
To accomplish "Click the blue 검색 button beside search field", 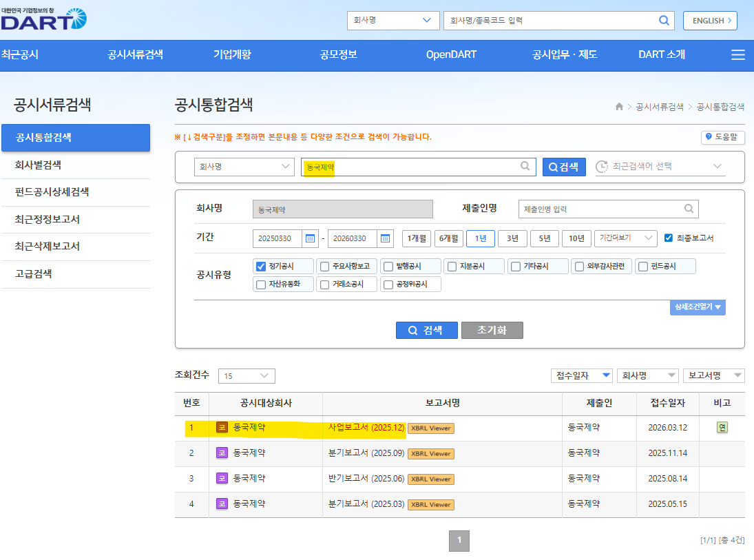I will pyautogui.click(x=564, y=167).
